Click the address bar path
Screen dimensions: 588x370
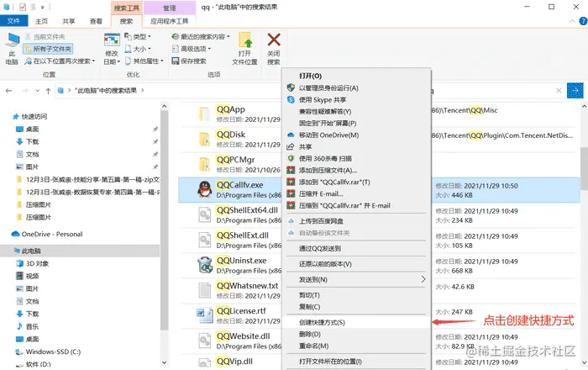pos(105,91)
